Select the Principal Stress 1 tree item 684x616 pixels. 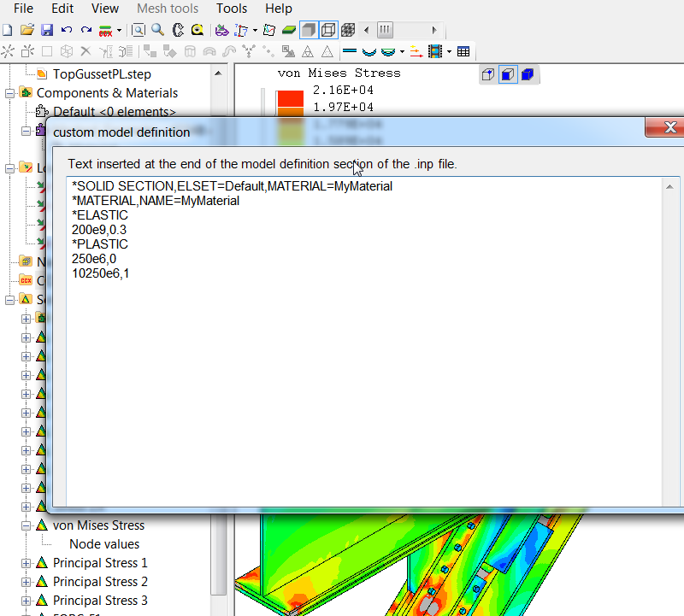(x=100, y=562)
